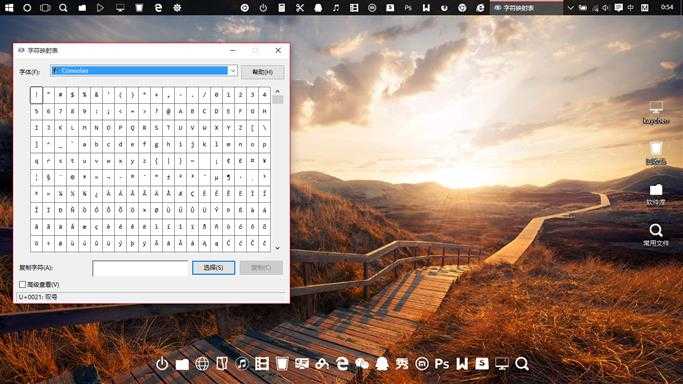Click the 复制字符 text input field
Viewport: 683px width, 384px height.
click(x=140, y=268)
